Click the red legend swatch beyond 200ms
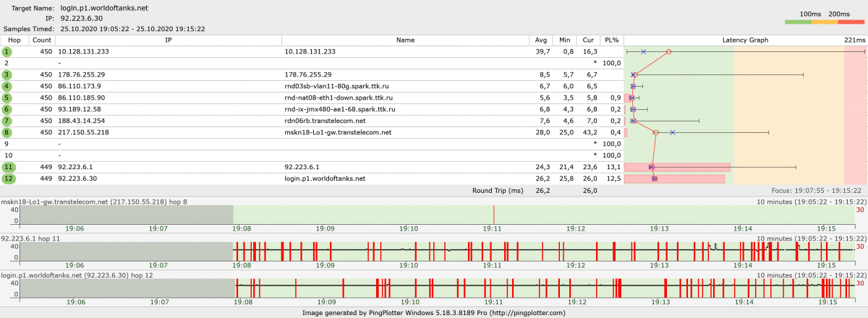Image resolution: width=868 pixels, height=318 pixels. (x=851, y=23)
